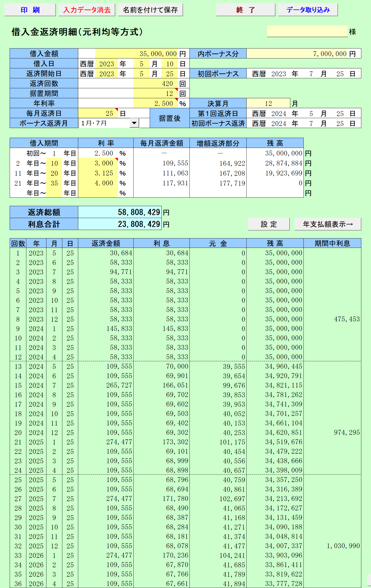Click the 第1回返済日 label cell
The height and width of the screenshot is (588, 371).
(x=218, y=114)
